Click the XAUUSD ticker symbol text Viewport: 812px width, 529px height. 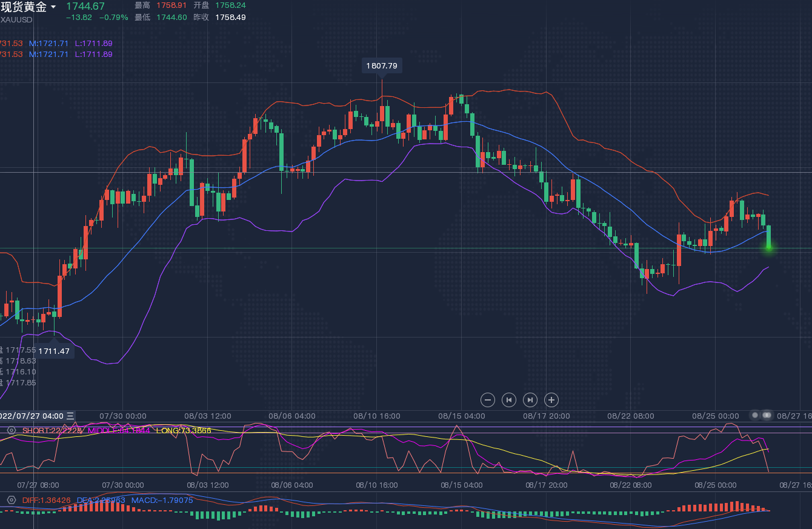point(17,19)
